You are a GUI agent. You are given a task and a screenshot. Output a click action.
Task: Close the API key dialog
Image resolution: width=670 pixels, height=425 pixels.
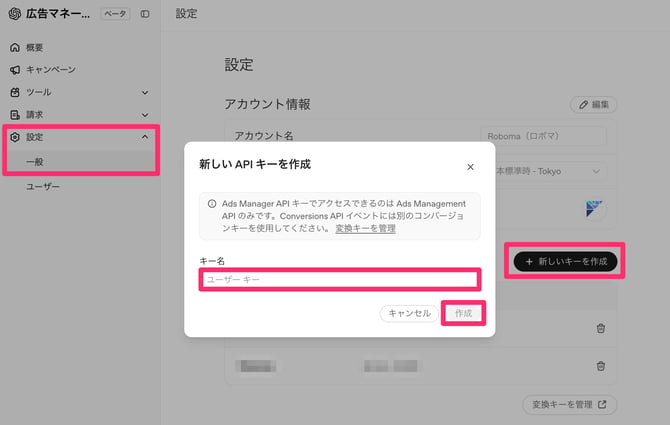[470, 167]
